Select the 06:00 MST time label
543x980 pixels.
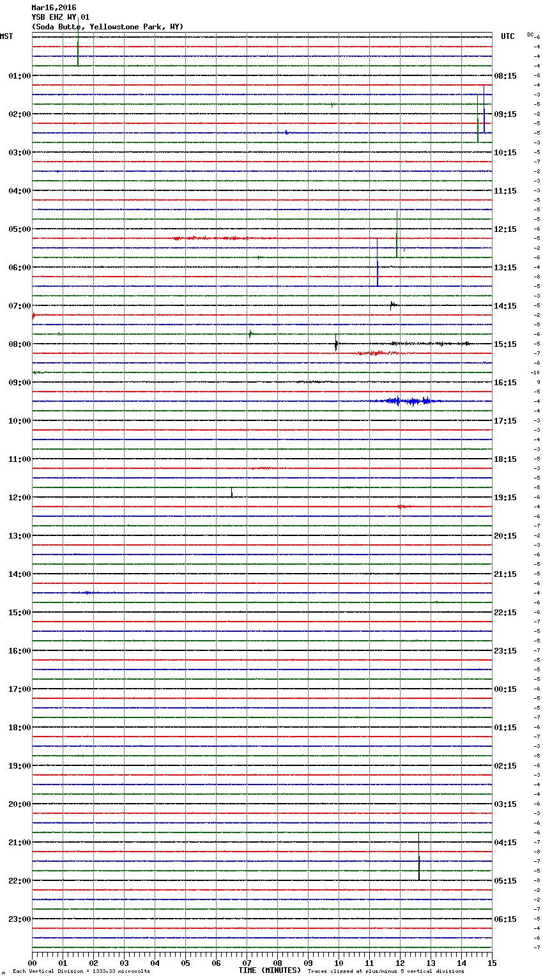pyautogui.click(x=20, y=268)
